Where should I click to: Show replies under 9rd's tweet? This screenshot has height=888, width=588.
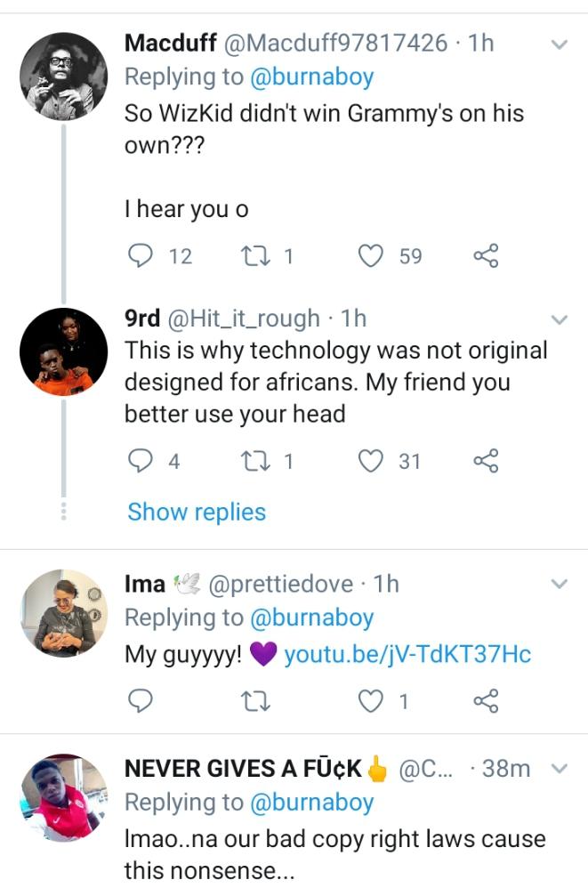[x=197, y=512]
